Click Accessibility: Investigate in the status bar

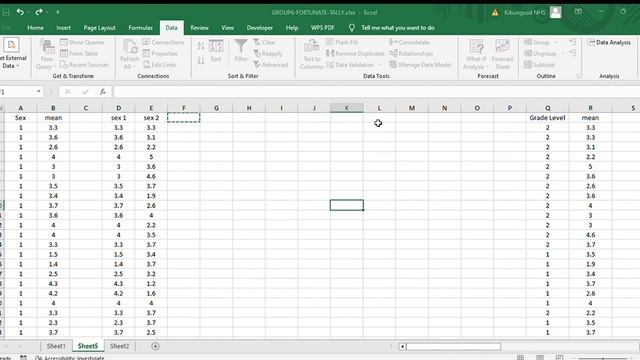click(70, 358)
